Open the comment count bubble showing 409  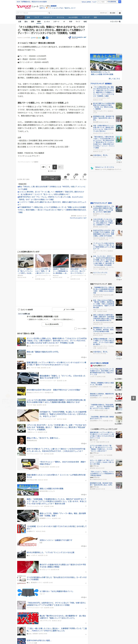click(x=33, y=38)
